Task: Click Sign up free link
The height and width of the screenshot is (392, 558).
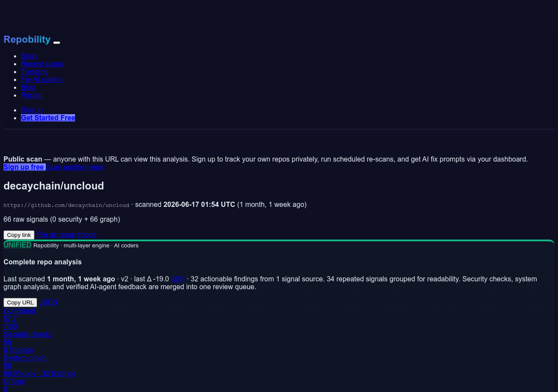Action: (24, 167)
